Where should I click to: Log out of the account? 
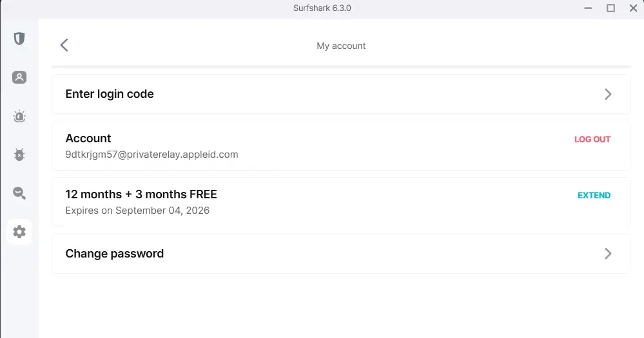pyautogui.click(x=592, y=140)
